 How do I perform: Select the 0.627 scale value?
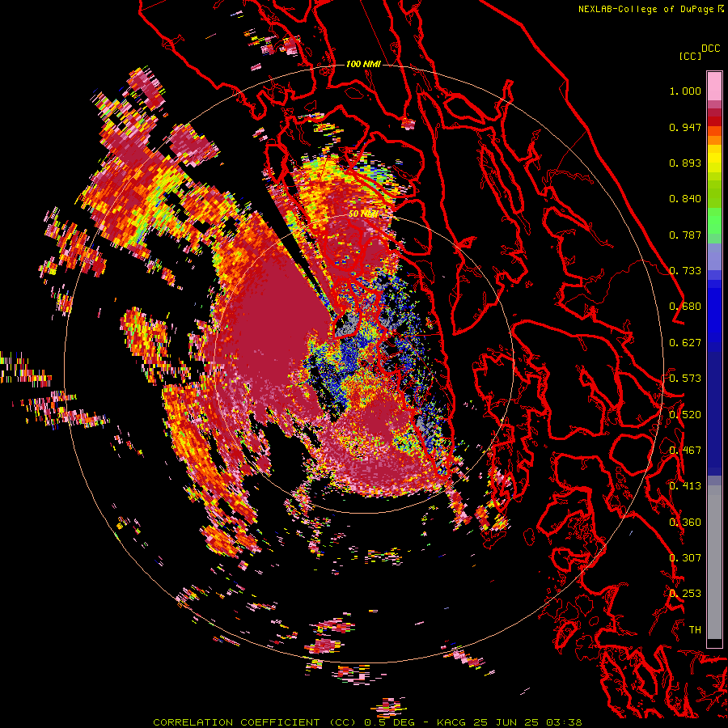click(x=685, y=343)
